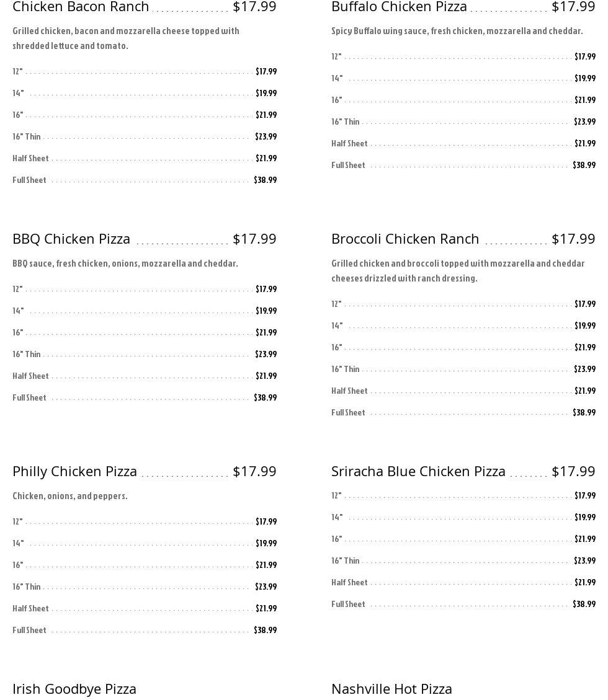Click the $17.99 price beside Philly Chicken Pizza title
608x700 pixels.
click(x=254, y=471)
